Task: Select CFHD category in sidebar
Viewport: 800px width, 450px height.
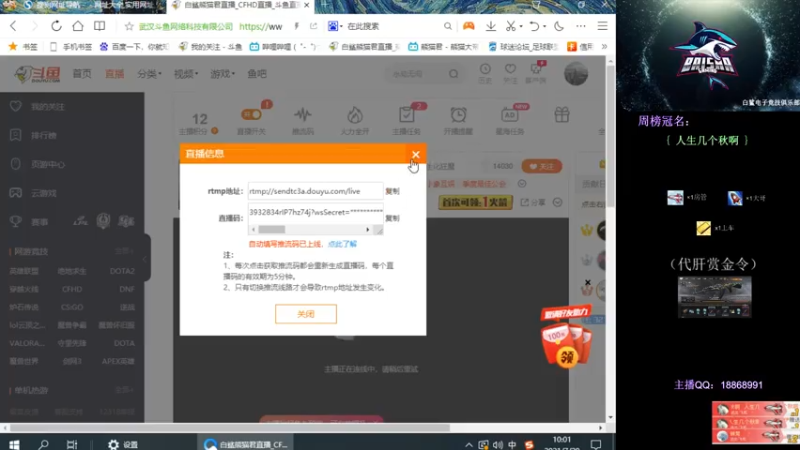Action: tap(72, 289)
